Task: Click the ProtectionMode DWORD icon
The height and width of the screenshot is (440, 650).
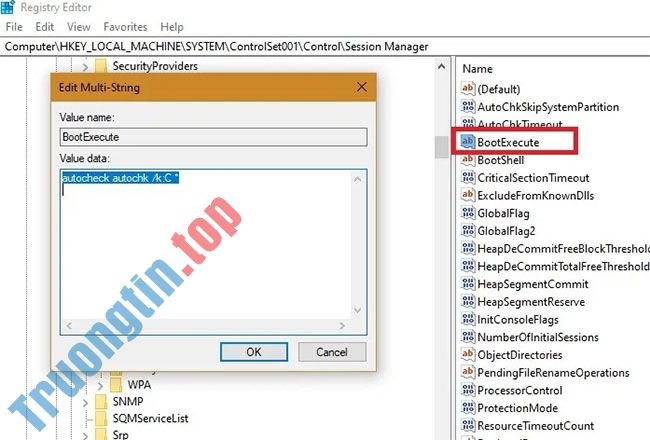Action: point(468,407)
